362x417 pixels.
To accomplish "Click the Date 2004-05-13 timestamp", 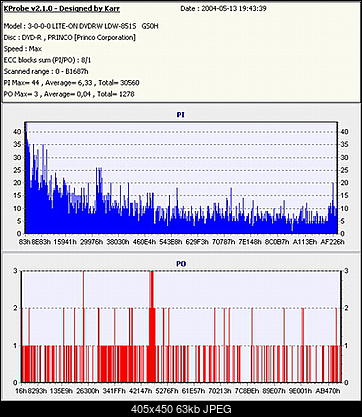I will [223, 9].
